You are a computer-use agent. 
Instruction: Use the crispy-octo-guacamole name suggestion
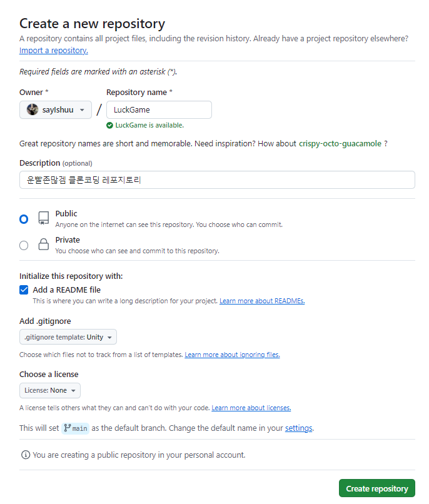point(340,144)
